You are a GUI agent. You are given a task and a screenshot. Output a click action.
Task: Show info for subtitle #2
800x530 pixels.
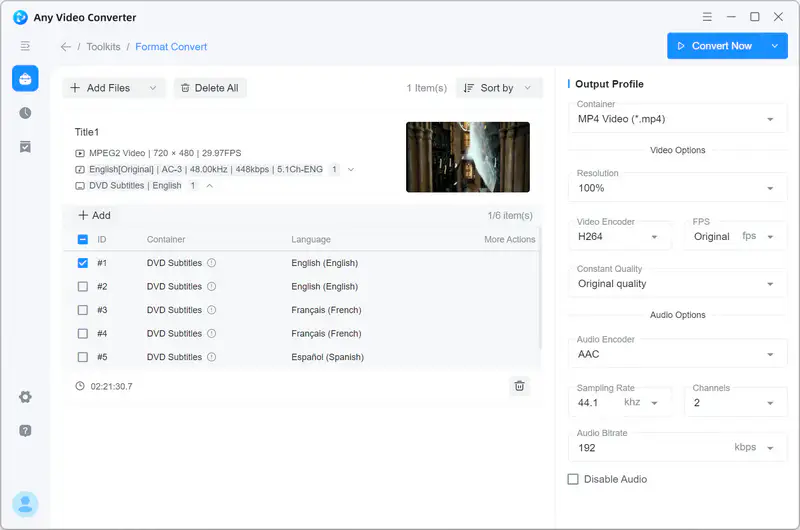(211, 286)
